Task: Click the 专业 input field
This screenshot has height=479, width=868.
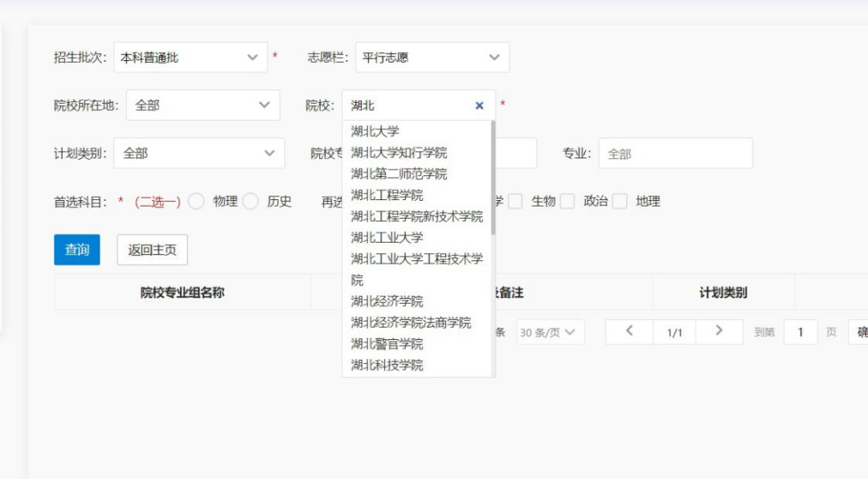Action: click(675, 154)
